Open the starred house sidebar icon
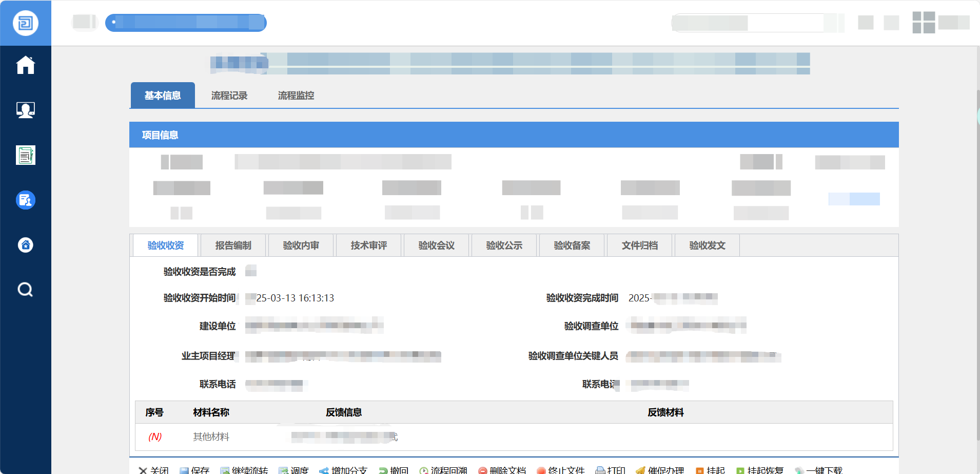 25,245
